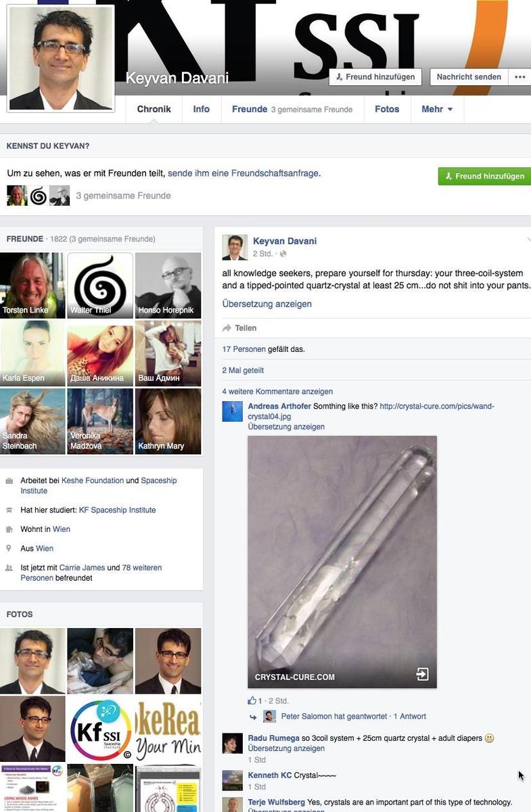Open Terje Wulfsberg's profile link
The width and height of the screenshot is (531, 812).
277,802
